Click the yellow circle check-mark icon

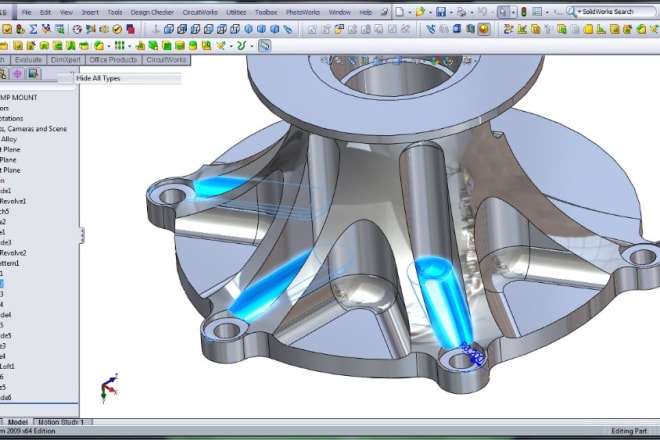117,29
